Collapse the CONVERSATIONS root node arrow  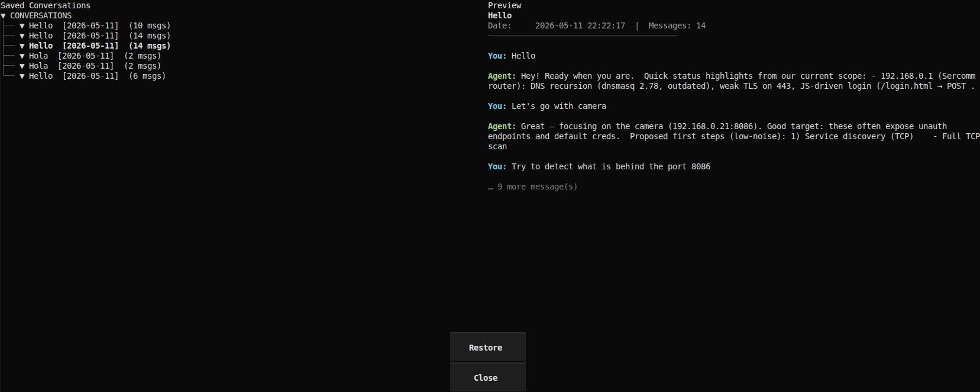(3, 16)
